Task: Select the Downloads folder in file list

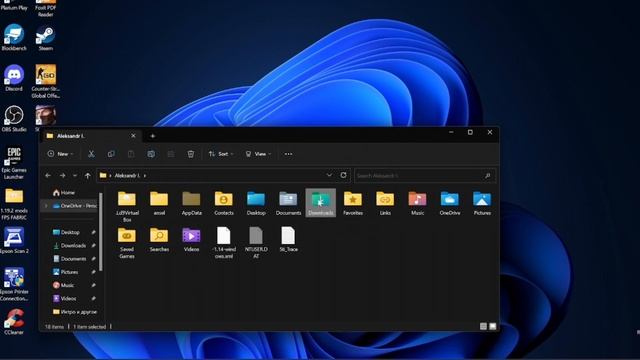Action: (x=321, y=203)
